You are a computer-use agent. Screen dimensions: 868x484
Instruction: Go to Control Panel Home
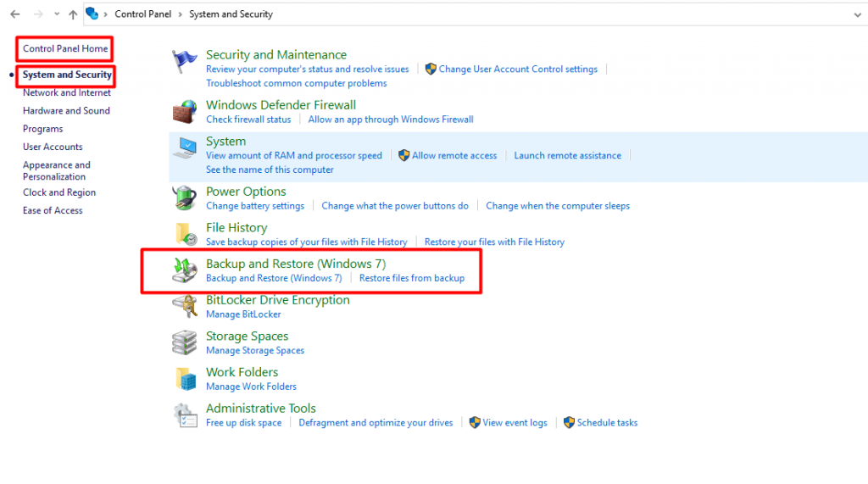coord(65,48)
